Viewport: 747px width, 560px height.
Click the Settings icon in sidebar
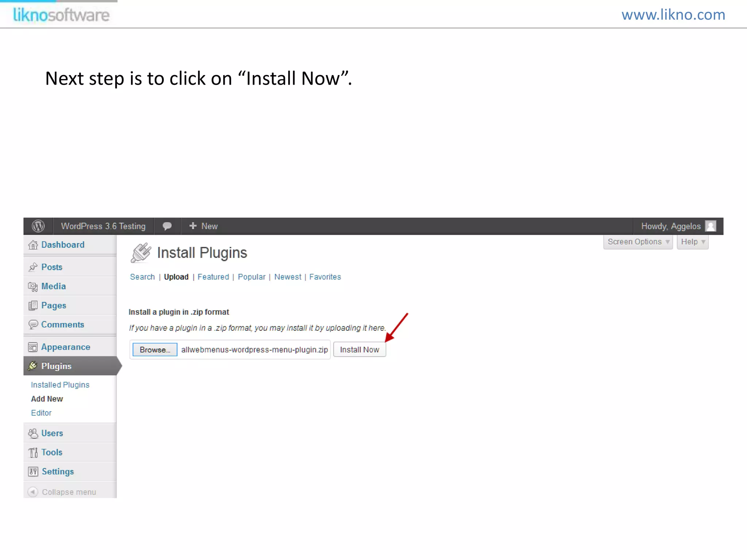33,471
